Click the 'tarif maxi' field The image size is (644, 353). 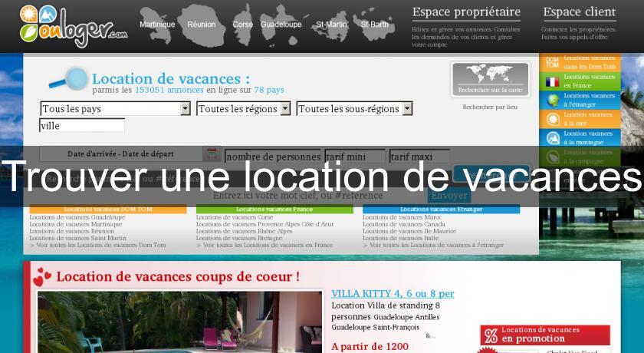[x=419, y=156]
